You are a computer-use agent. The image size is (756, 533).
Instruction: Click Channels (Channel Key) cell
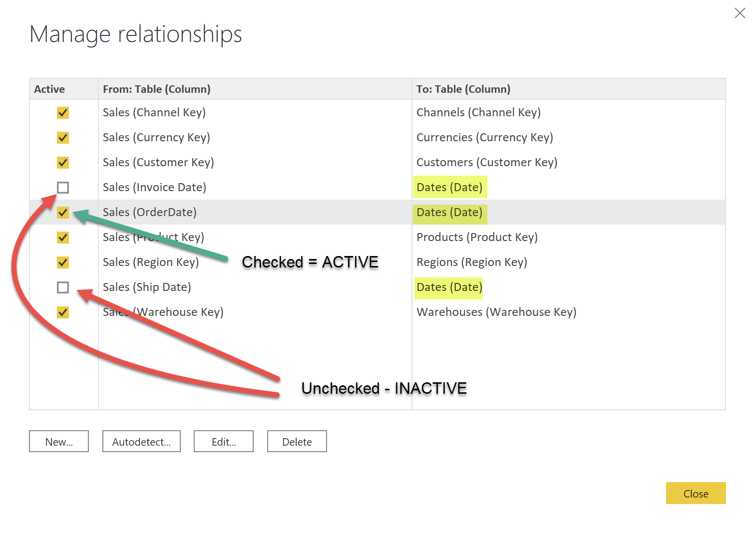(x=478, y=113)
